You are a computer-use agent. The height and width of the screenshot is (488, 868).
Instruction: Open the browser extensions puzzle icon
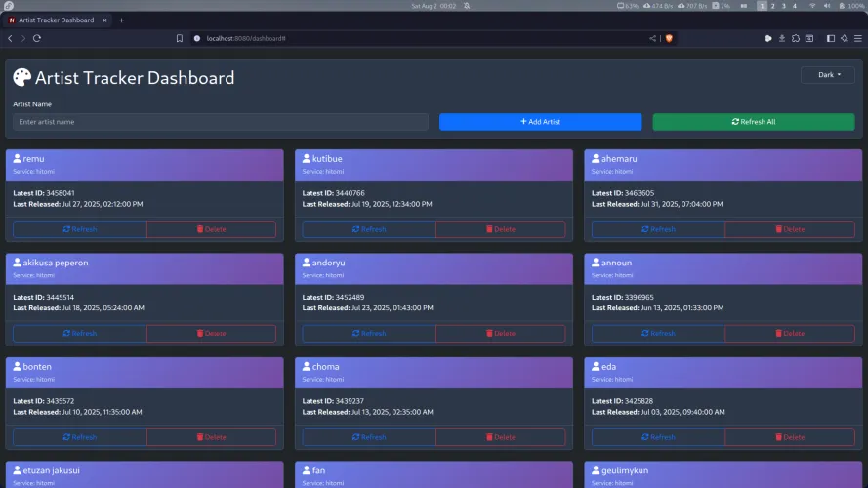pos(796,38)
